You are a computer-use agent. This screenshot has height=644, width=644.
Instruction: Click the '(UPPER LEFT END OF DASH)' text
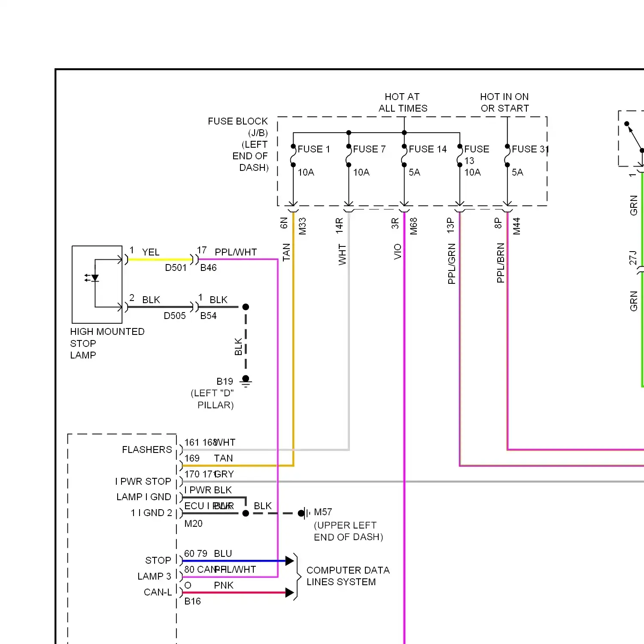[x=349, y=531]
